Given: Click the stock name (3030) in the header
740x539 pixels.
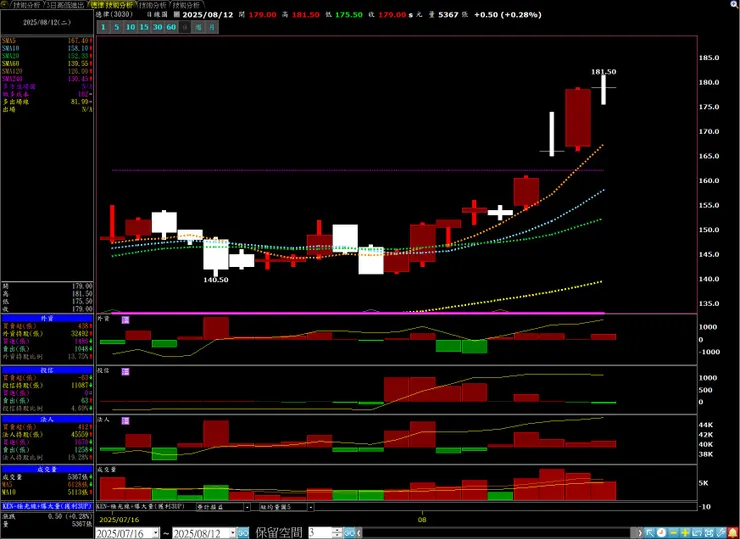Looking at the screenshot, I should click(x=114, y=15).
